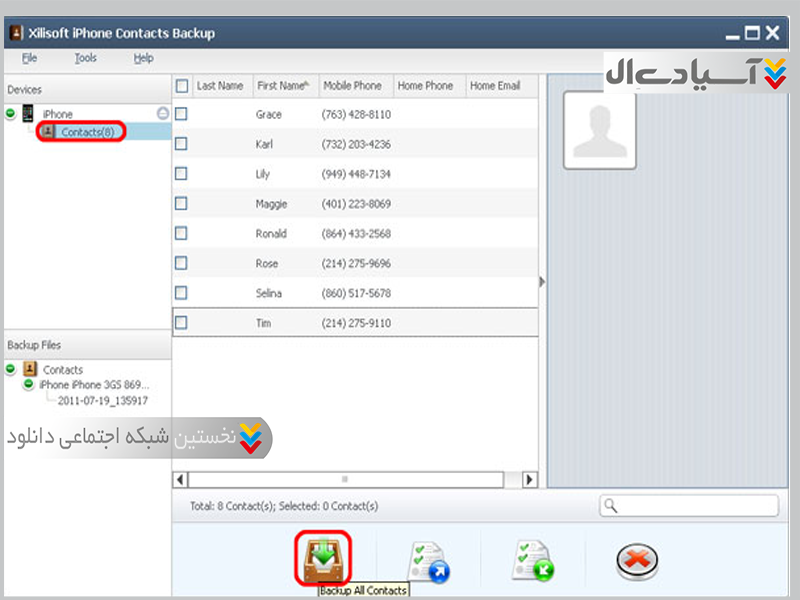Check the select-all checkbox in table header
Viewport: 800px width, 600px height.
click(181, 86)
